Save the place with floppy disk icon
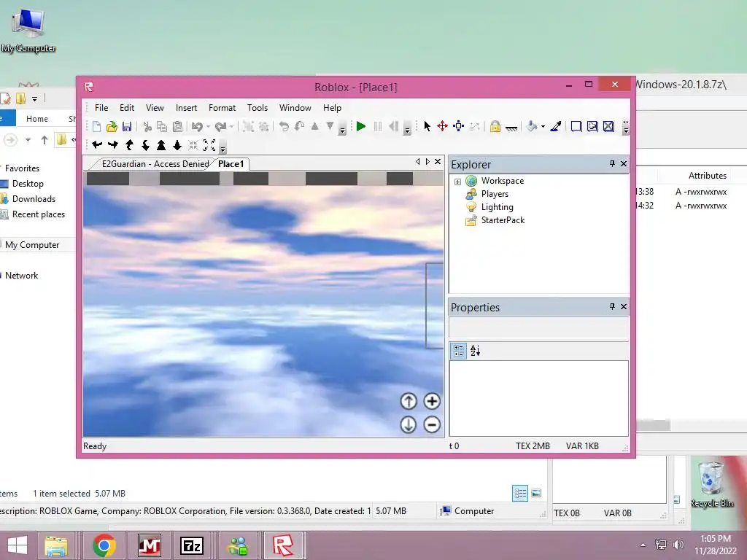747x560 pixels. [x=127, y=126]
